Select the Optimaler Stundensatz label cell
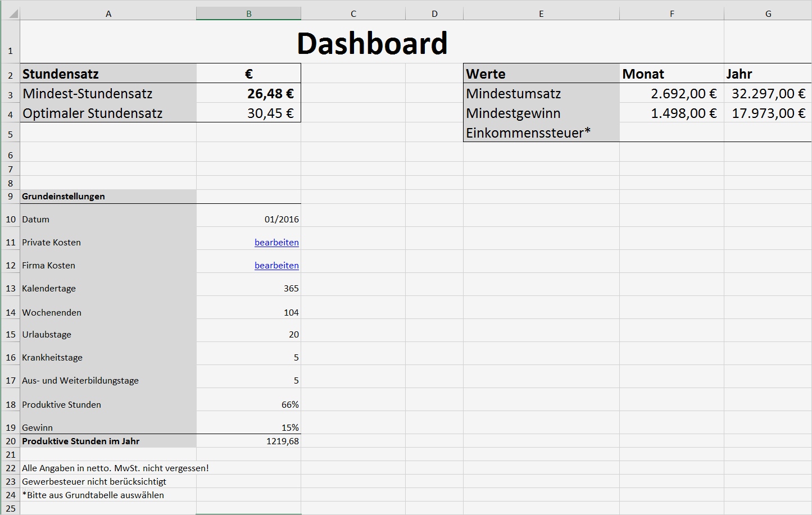Image resolution: width=812 pixels, height=515 pixels. (108, 113)
